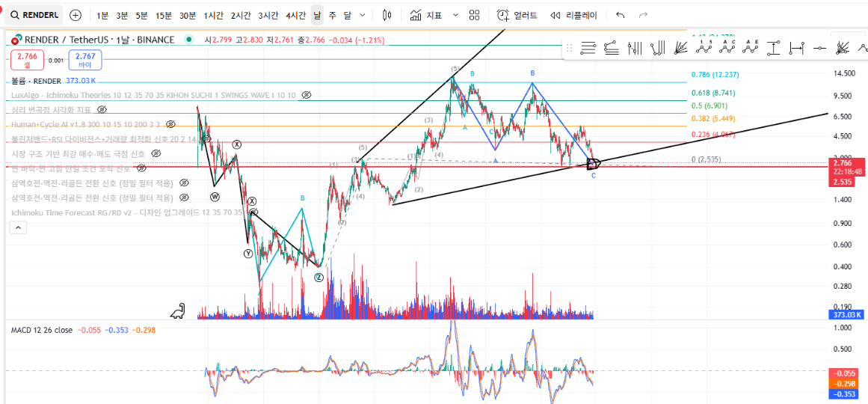The width and height of the screenshot is (868, 404).
Task: Show the 찐 바닥·찐 고점 indicator
Action: point(141,168)
